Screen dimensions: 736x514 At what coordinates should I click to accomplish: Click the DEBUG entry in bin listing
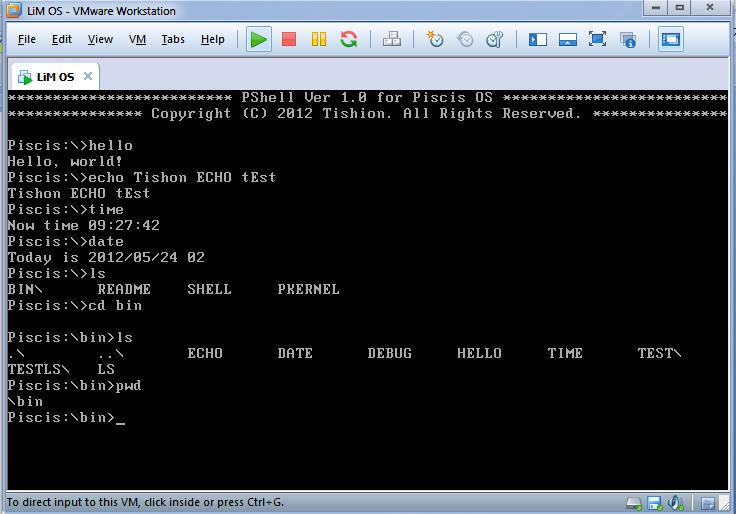(x=390, y=353)
